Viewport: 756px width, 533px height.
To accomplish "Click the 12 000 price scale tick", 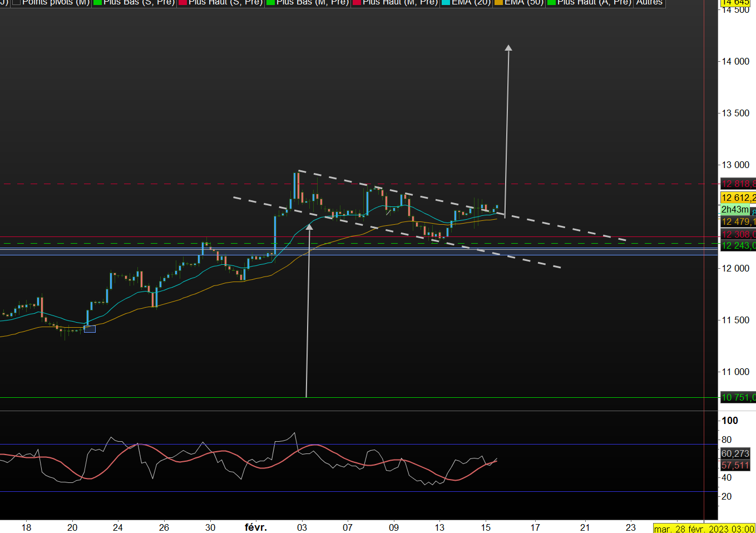I will [735, 268].
